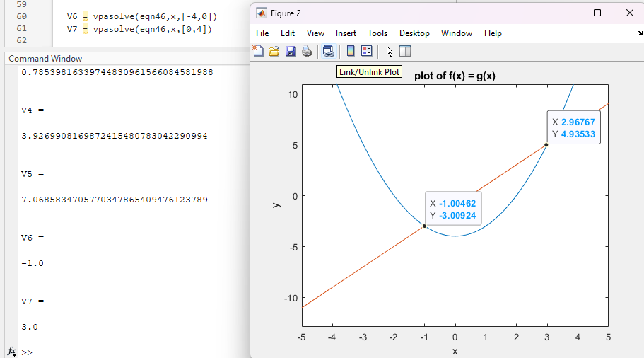Image resolution: width=644 pixels, height=358 pixels.
Task: Open the Edit menu in Figure 2
Action: [x=288, y=33]
